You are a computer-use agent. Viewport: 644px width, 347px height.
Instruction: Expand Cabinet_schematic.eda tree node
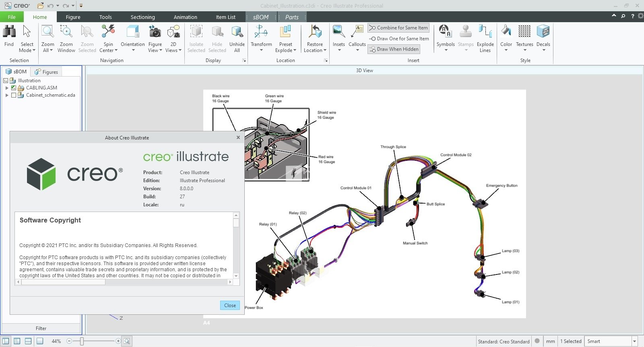coord(7,96)
